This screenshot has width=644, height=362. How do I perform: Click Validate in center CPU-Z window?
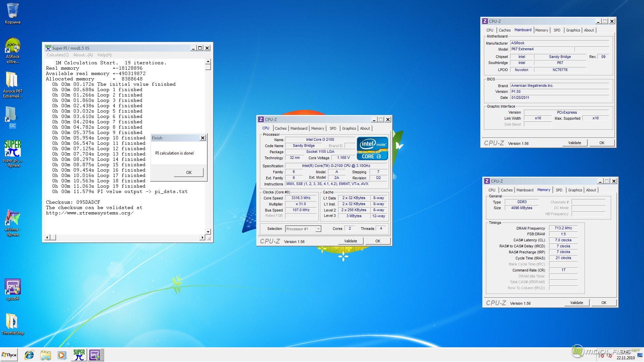pyautogui.click(x=351, y=241)
